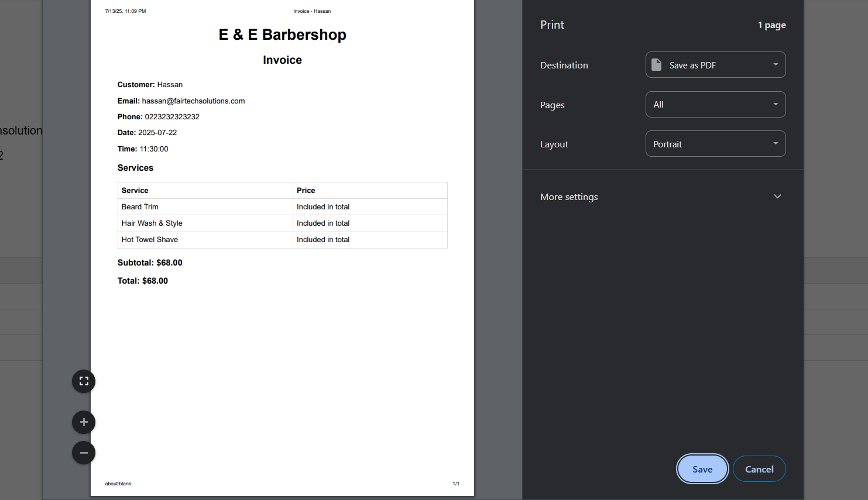This screenshot has width=868, height=500.
Task: Click the '1/1' page footer in preview
Action: [455, 483]
